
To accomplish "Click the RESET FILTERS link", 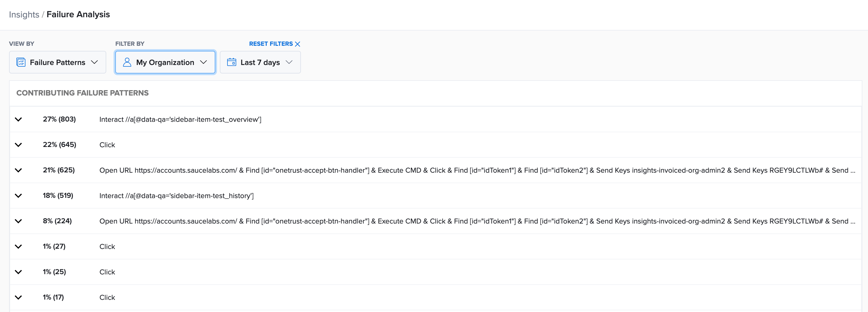I will click(x=271, y=44).
